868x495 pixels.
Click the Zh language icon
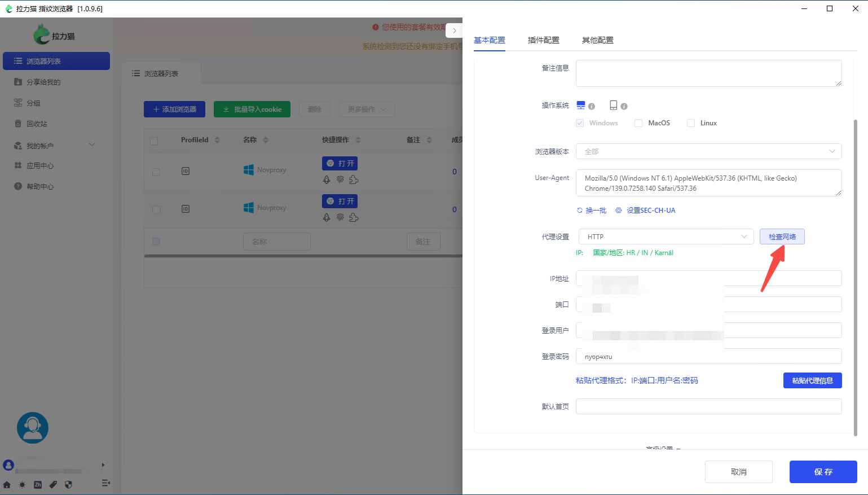click(x=38, y=484)
